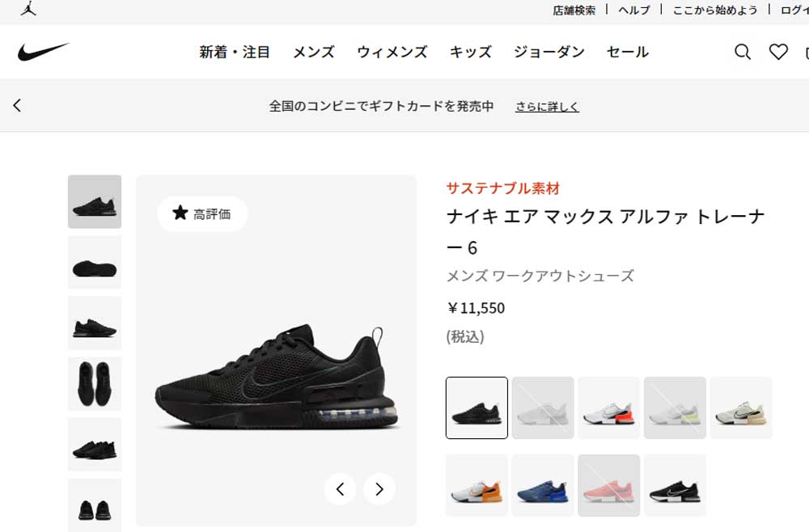Open the 店舗検索 link

click(574, 11)
